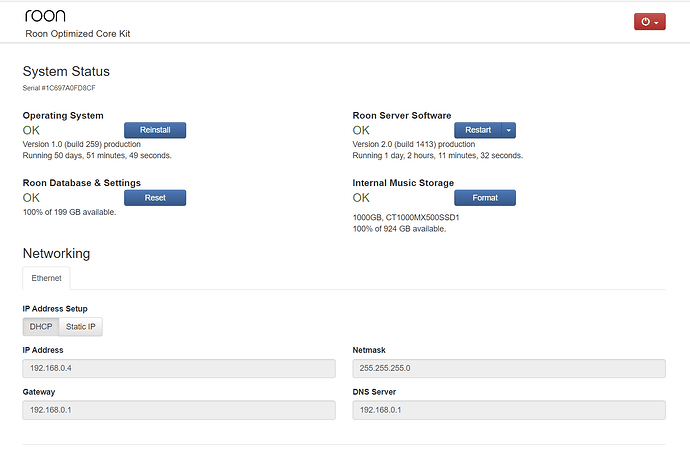Click '100% of 924 GB available' text
The image size is (690, 454).
click(x=399, y=229)
